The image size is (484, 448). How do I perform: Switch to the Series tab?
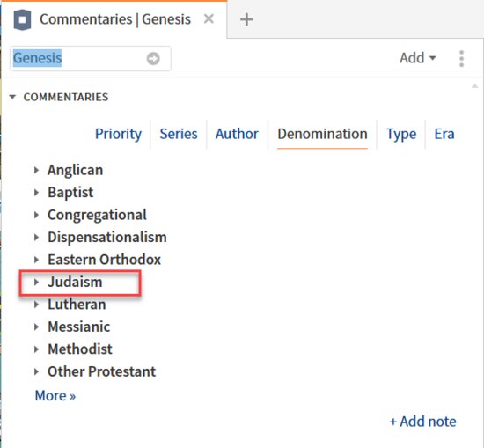[x=179, y=134]
